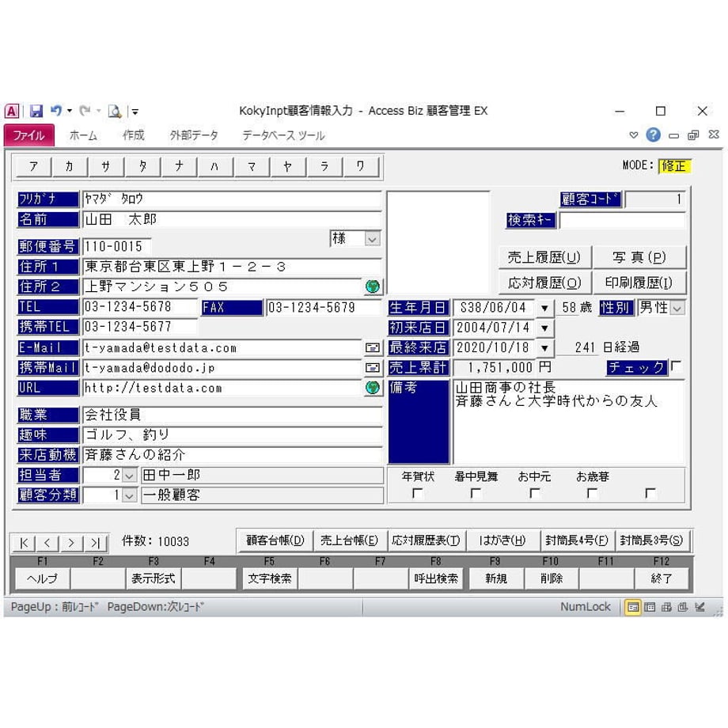The image size is (728, 728).
Task: Open the quick access toolbar customize arrow
Action: [x=135, y=112]
